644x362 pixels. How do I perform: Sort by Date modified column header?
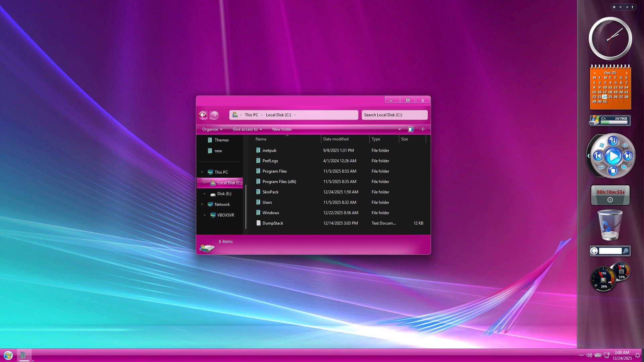click(336, 139)
